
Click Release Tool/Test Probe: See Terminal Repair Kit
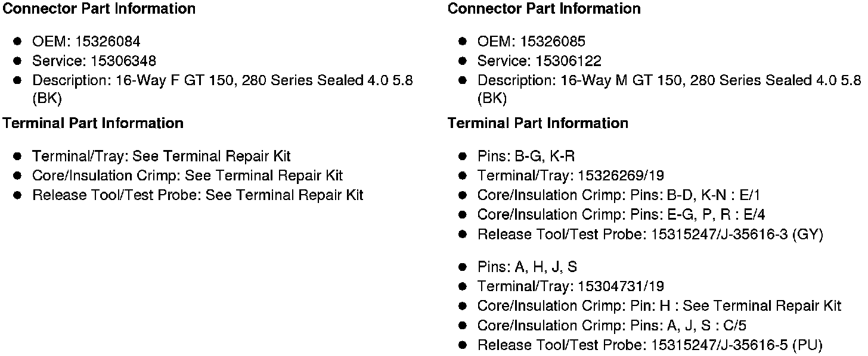[197, 195]
